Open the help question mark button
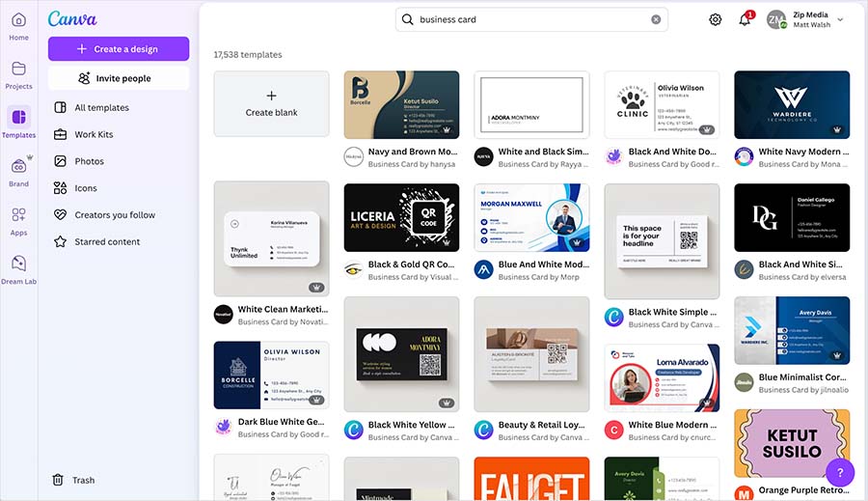The width and height of the screenshot is (868, 501). click(x=840, y=472)
